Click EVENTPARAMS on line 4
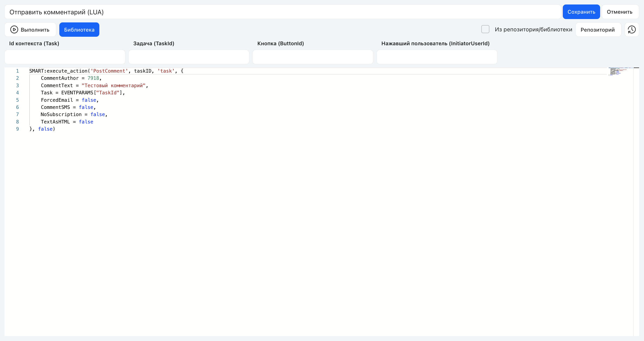This screenshot has width=644, height=341. click(x=77, y=93)
